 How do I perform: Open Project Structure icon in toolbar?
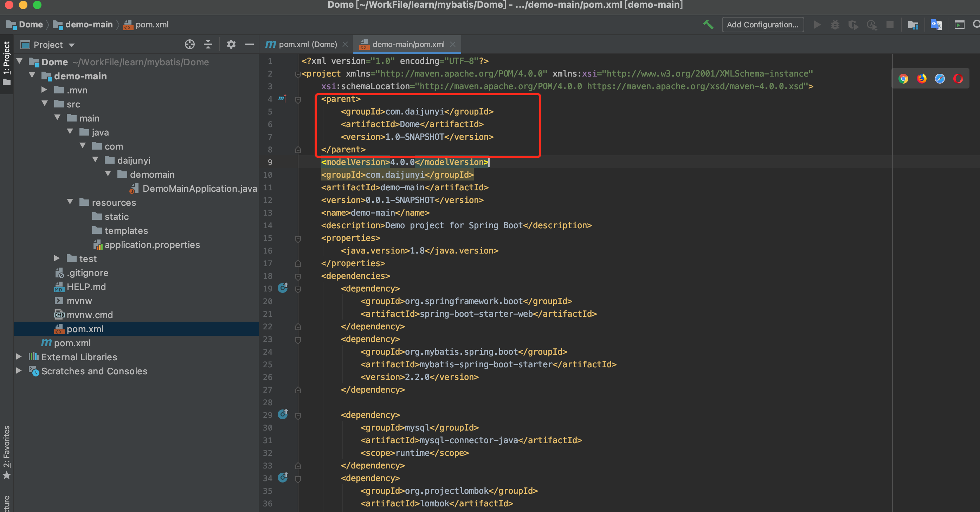[x=913, y=25]
